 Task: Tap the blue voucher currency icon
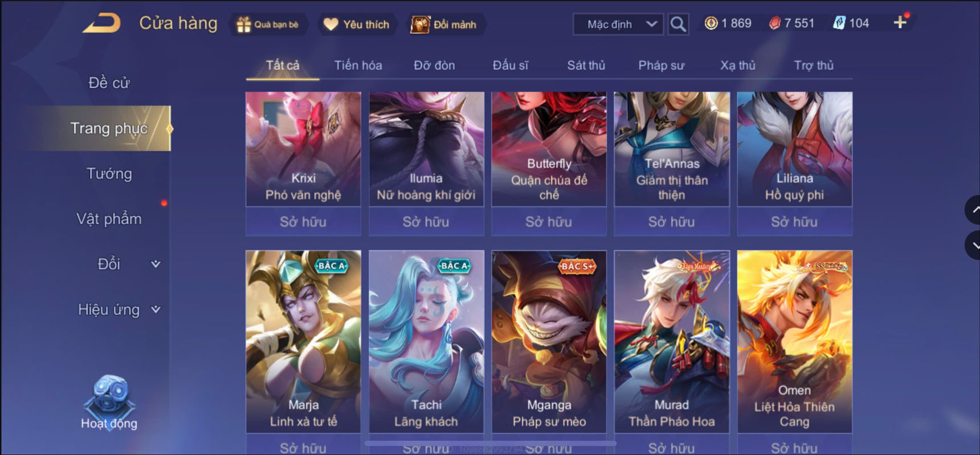click(x=839, y=23)
